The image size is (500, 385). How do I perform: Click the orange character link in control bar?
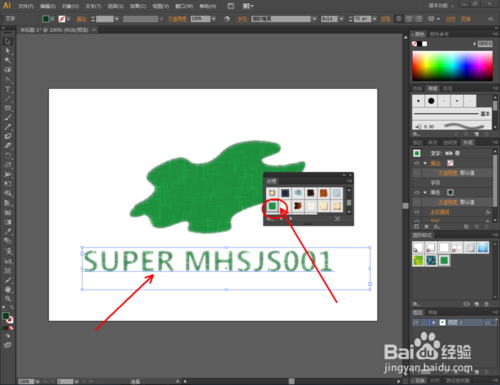242,19
